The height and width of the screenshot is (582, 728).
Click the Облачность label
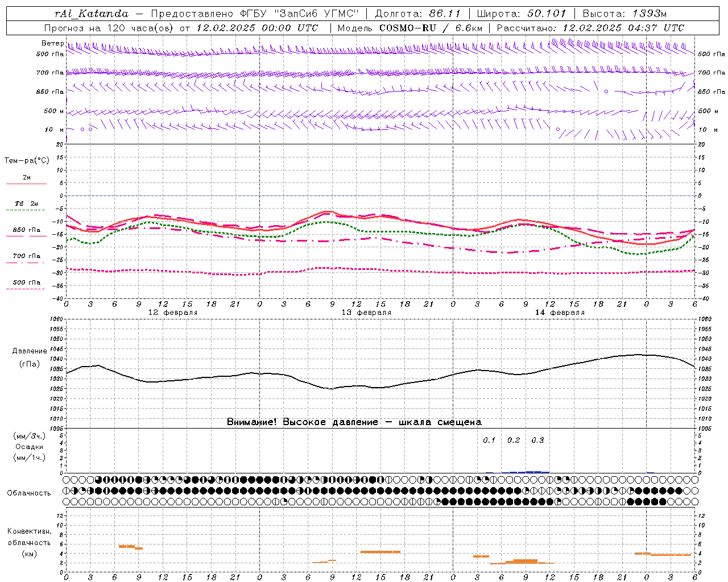29,493
